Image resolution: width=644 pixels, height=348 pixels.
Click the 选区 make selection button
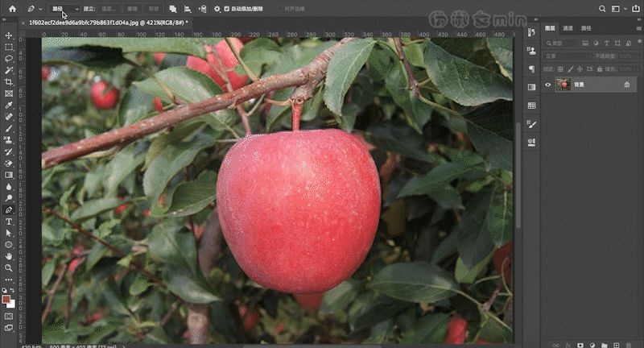point(109,9)
